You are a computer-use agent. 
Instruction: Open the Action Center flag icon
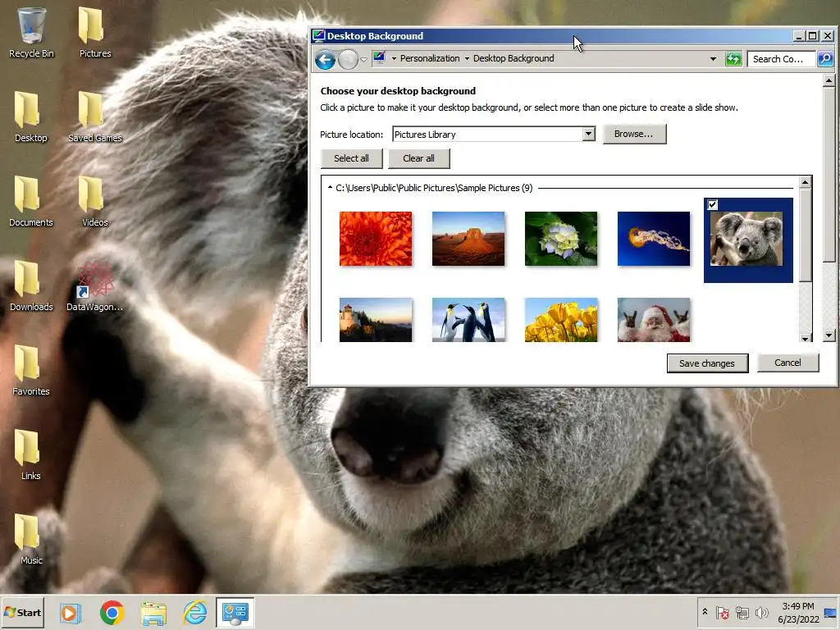[x=723, y=612]
